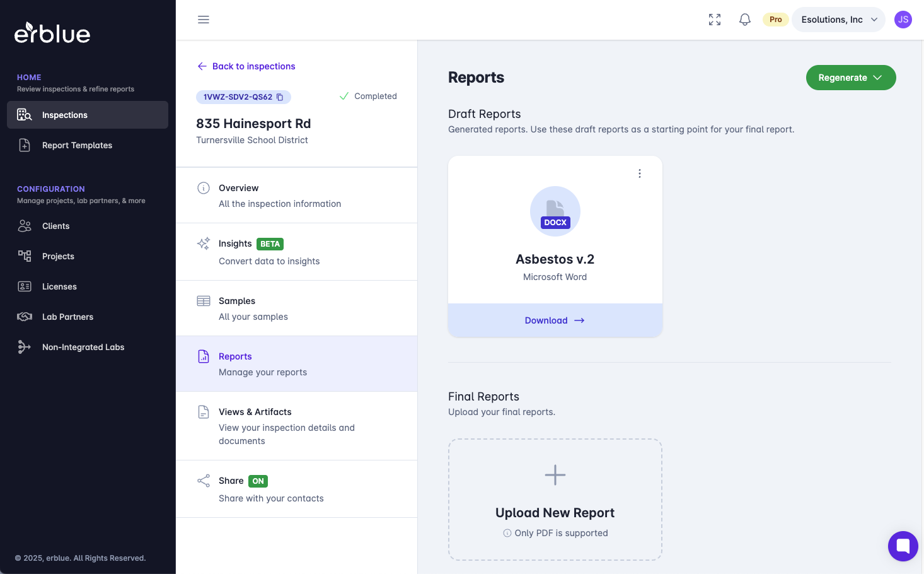Open Share tab
This screenshot has width=924, height=574.
pyautogui.click(x=297, y=489)
